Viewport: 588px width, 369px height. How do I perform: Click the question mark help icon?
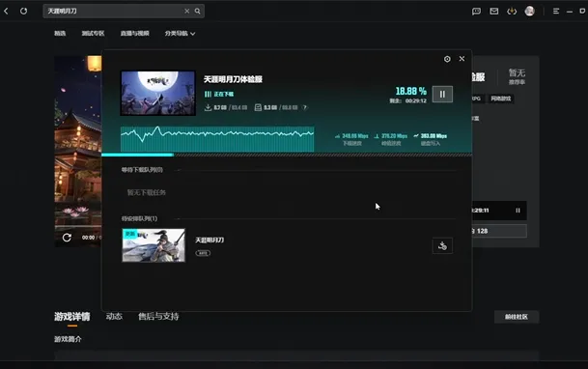304,107
